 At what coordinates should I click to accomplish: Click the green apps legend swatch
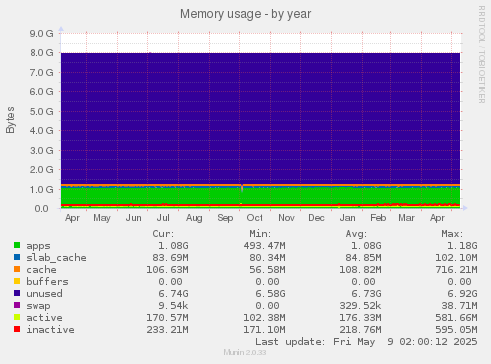17,245
